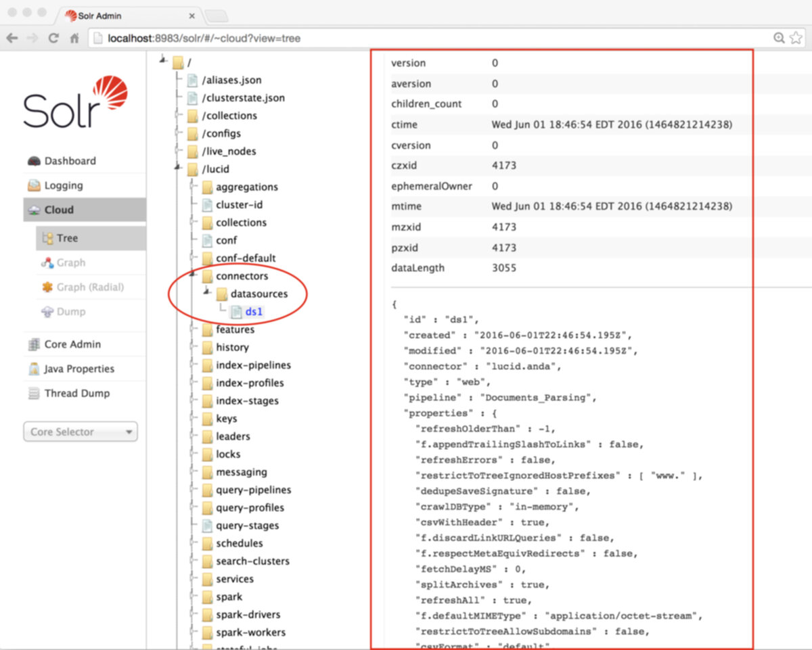Click the zoom magnifier icon in address bar

[x=780, y=39]
